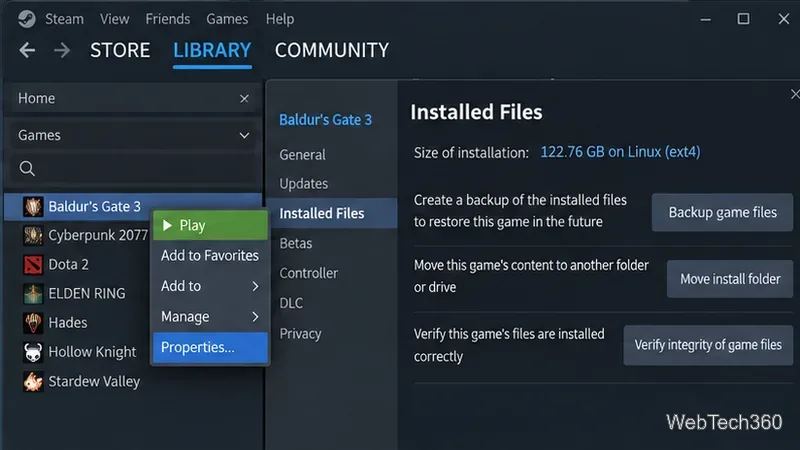Viewport: 800px width, 450px height.
Task: Click Move install folder button
Action: [730, 279]
